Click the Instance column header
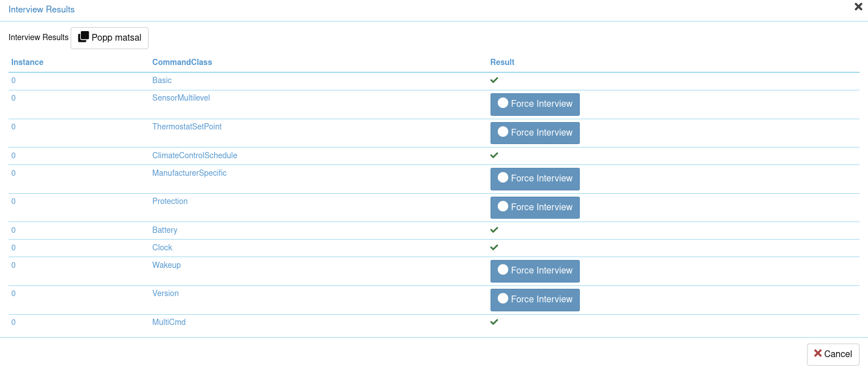This screenshot has width=868, height=369. coord(27,62)
